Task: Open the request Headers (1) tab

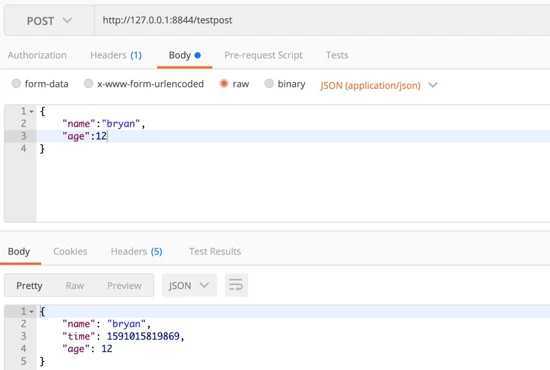Action: [x=116, y=55]
